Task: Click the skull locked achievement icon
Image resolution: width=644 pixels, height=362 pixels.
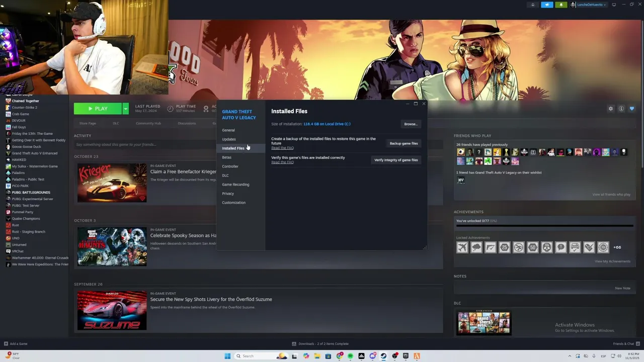Action: coord(547,247)
